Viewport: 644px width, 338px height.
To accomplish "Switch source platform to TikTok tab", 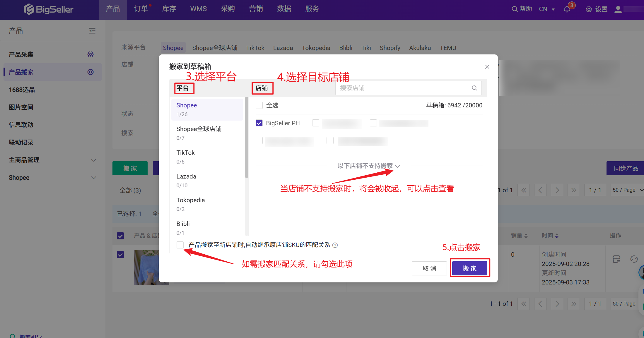I will point(255,48).
